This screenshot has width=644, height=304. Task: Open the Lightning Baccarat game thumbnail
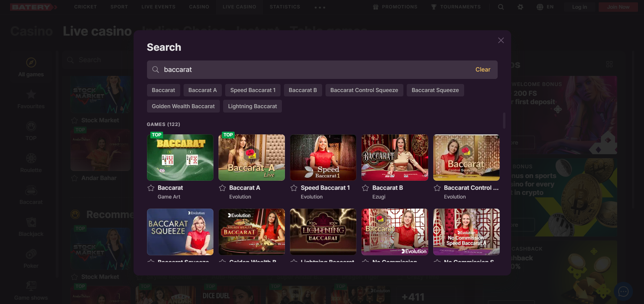tap(323, 232)
